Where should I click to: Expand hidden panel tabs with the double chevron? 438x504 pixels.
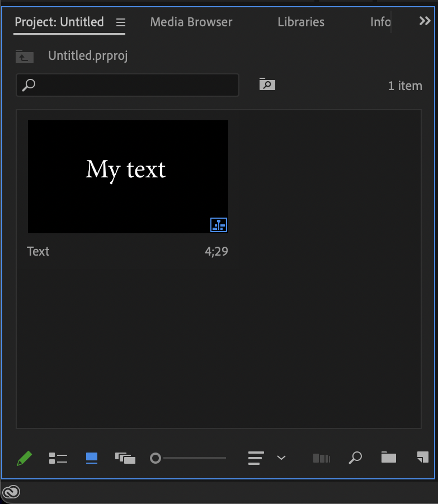click(425, 21)
